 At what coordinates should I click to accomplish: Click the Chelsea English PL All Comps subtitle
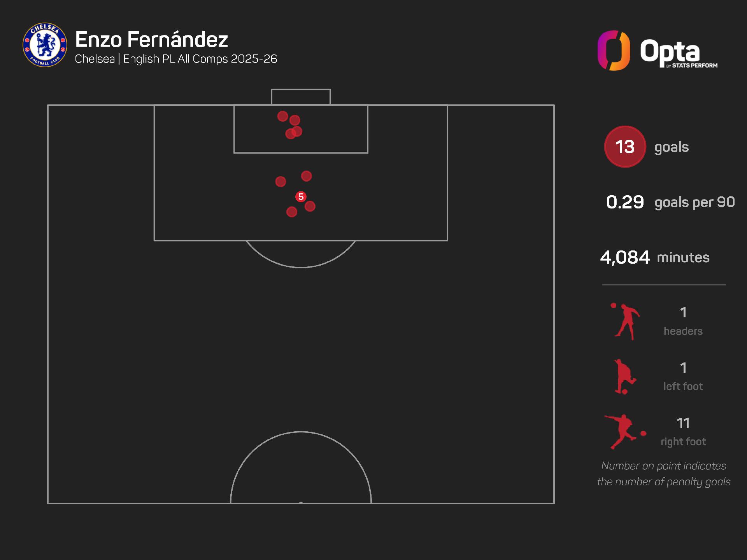click(x=176, y=59)
